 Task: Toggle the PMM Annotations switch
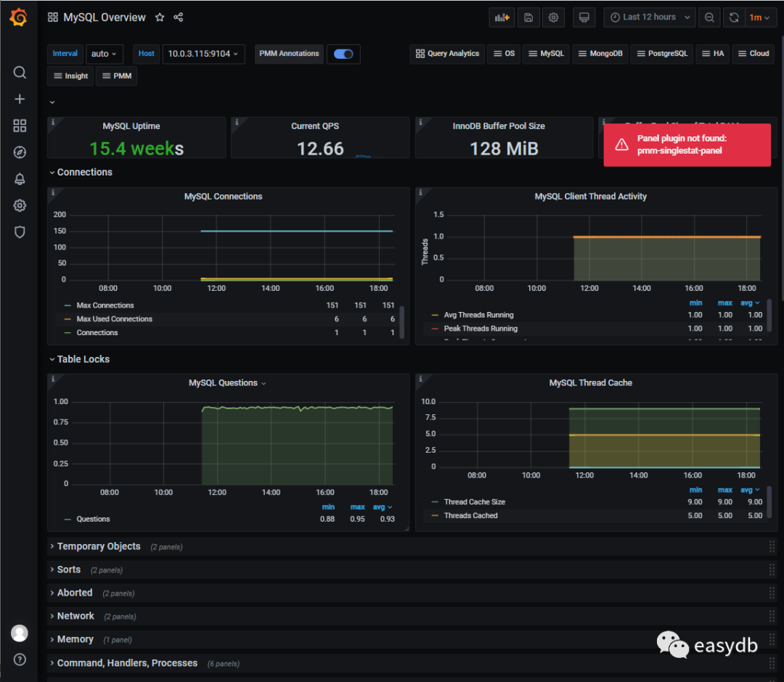pyautogui.click(x=343, y=54)
